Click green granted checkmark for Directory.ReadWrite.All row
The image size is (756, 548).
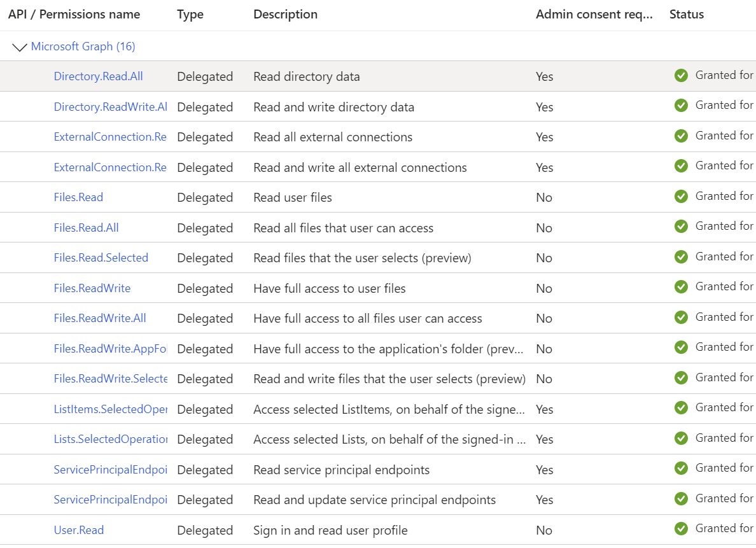[682, 105]
